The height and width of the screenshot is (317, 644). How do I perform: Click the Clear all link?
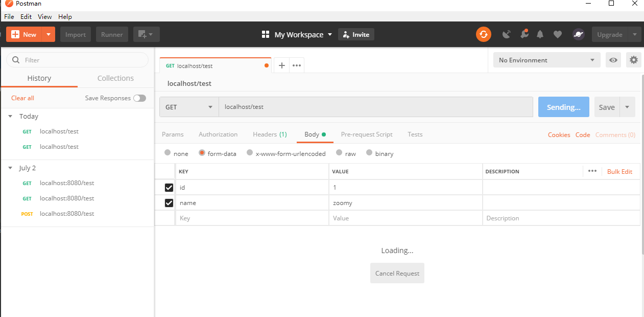(x=22, y=98)
